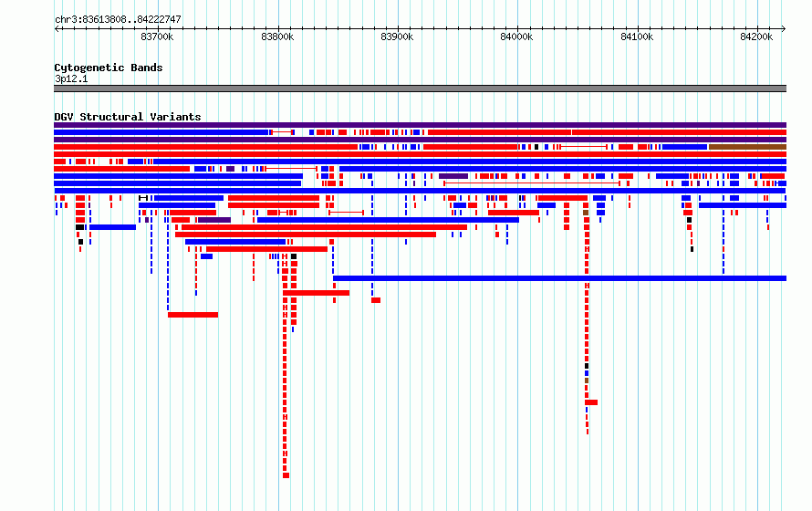Select the red bar beside the 83800k column bottom

tap(316, 293)
